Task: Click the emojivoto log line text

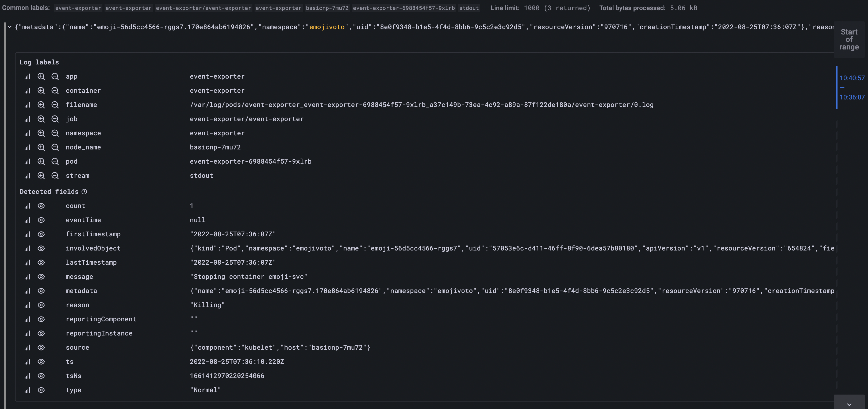Action: point(425,27)
